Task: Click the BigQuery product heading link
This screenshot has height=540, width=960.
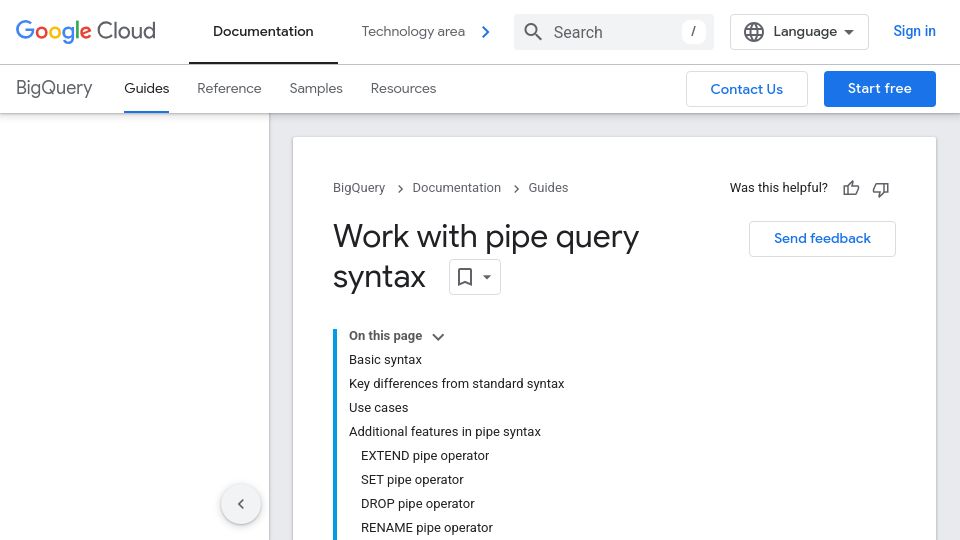Action: [54, 88]
